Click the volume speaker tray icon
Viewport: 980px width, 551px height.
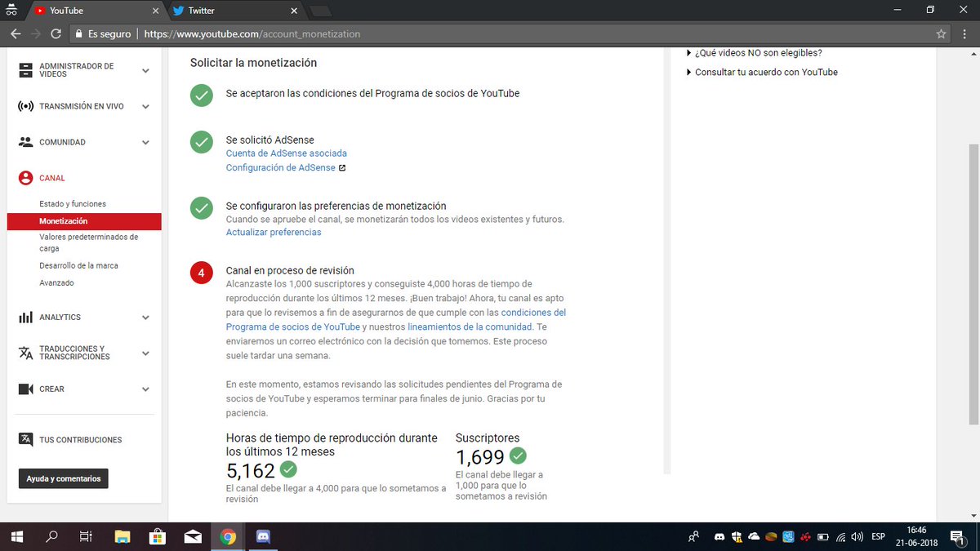point(857,537)
